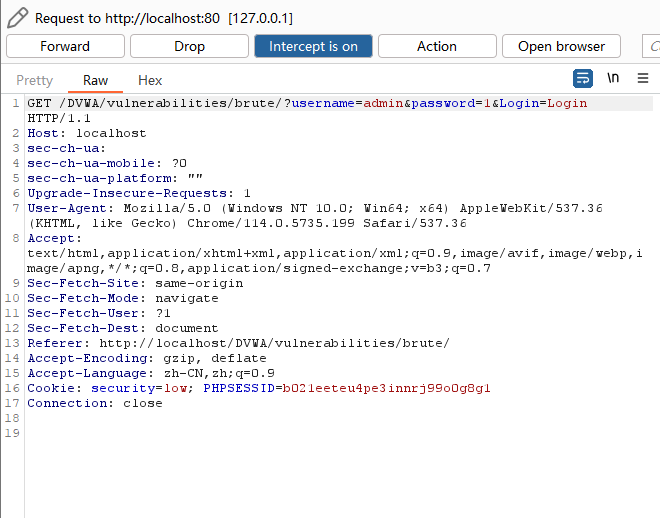This screenshot has height=518, width=660.
Task: Click the partially visible comment field
Action: coord(651,46)
